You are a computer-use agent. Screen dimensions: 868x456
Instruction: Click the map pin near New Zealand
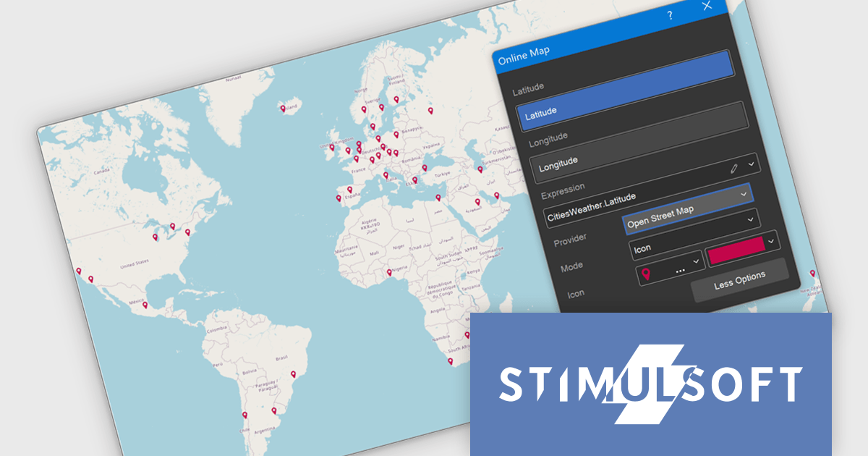(813, 274)
